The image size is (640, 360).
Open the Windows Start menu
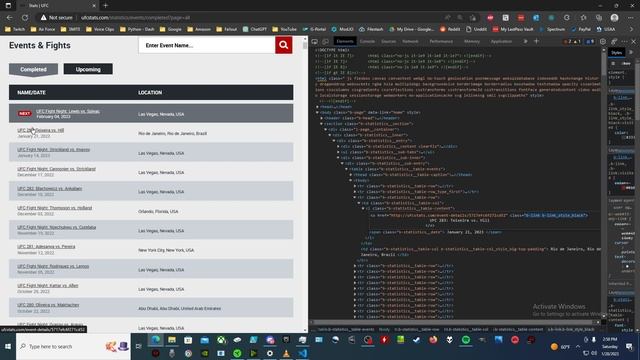[x=8, y=347]
